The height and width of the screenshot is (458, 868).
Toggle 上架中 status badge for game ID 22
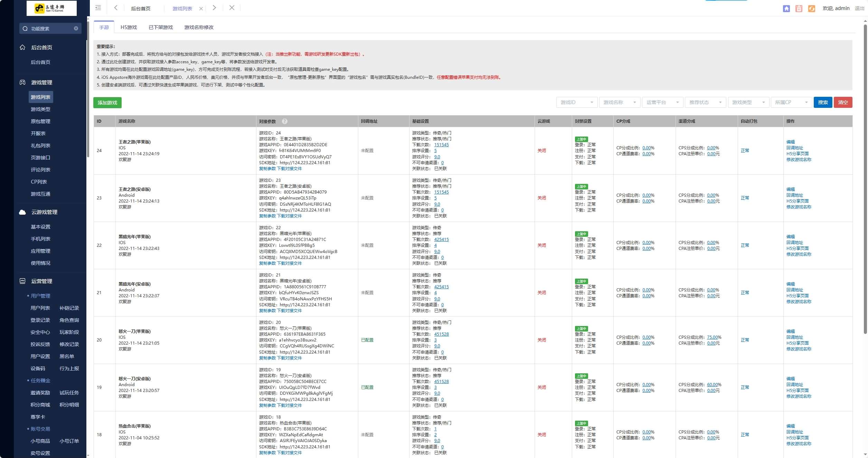(581, 234)
